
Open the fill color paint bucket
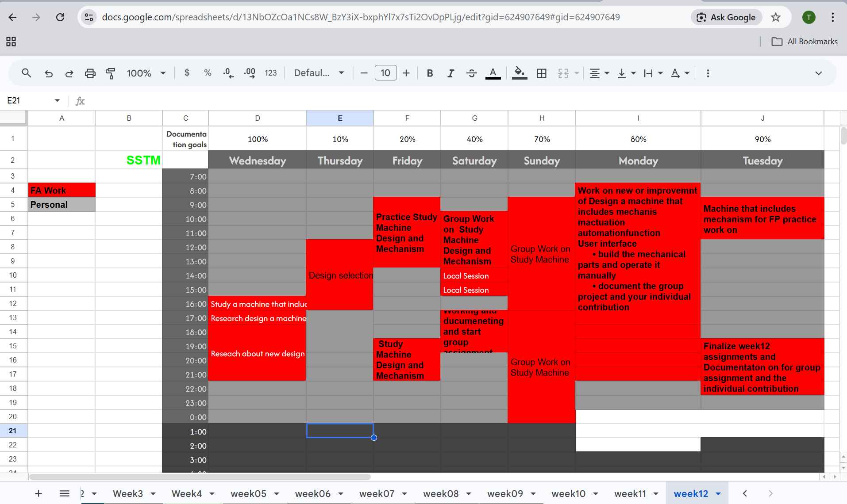pos(520,73)
